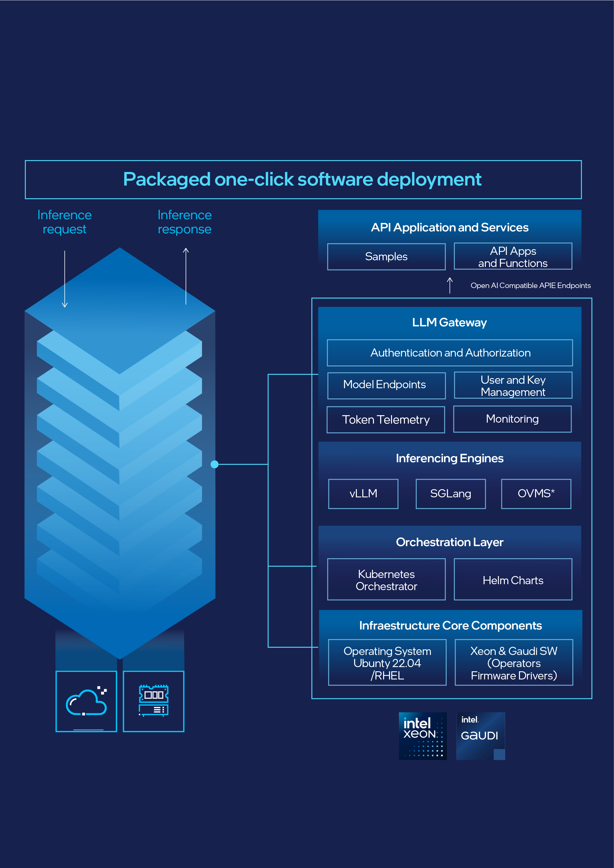This screenshot has height=868, width=614.
Task: Choose the vLLM inferencing engine box
Action: point(363,494)
